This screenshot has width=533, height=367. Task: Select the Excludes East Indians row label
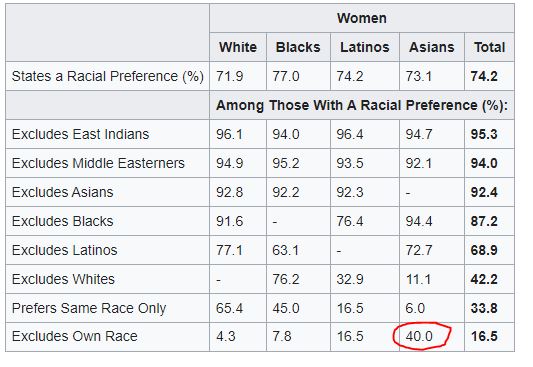pyautogui.click(x=80, y=134)
